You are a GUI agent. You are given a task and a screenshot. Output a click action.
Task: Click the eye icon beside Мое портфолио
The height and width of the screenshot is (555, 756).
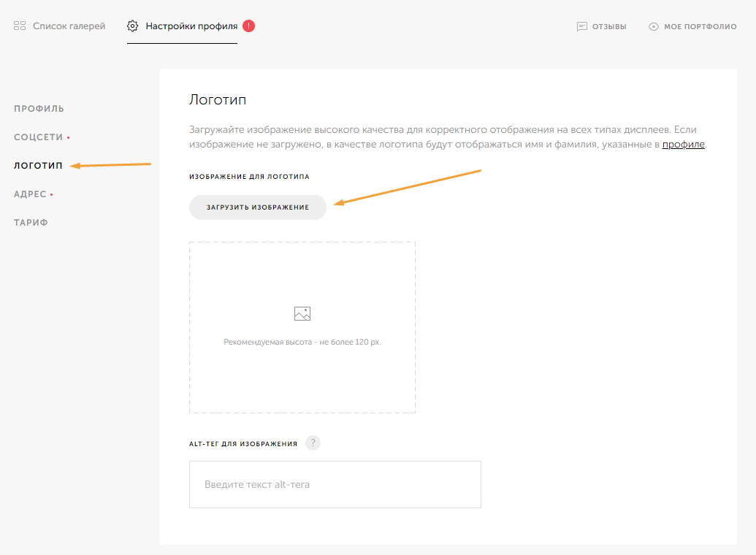(x=654, y=27)
